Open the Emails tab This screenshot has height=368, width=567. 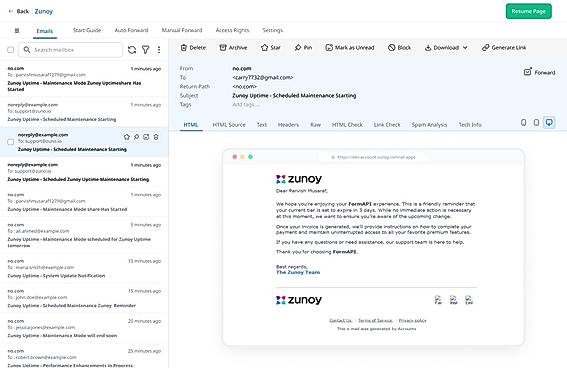coord(45,31)
